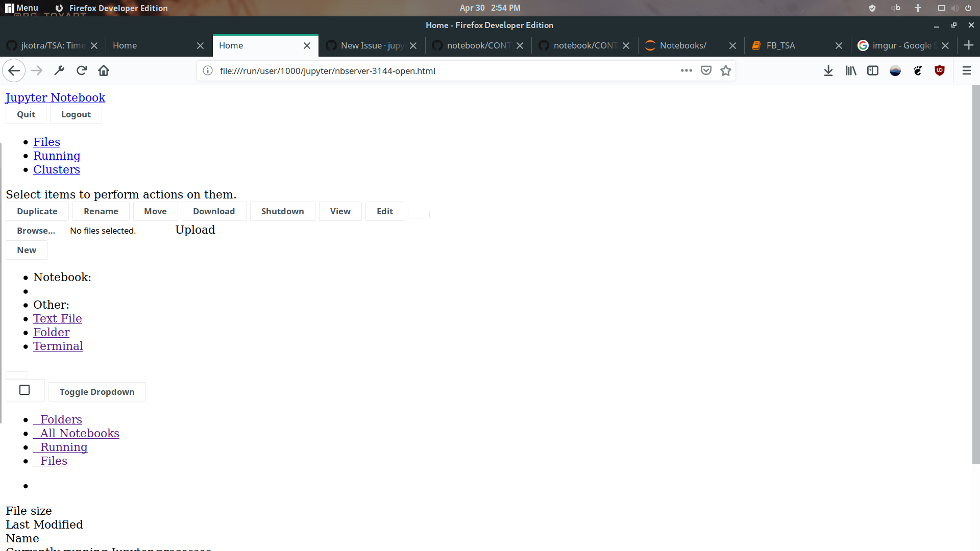Open the Toggle Dropdown button

97,392
